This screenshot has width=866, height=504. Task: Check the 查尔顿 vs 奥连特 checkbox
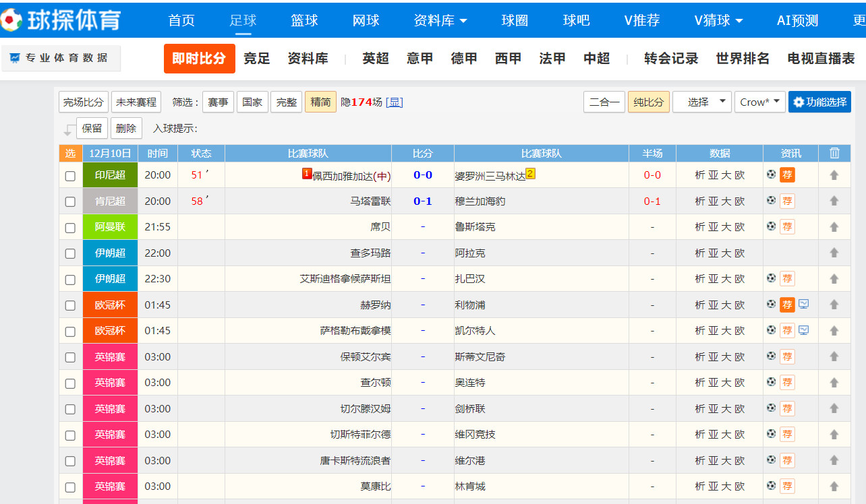(70, 383)
